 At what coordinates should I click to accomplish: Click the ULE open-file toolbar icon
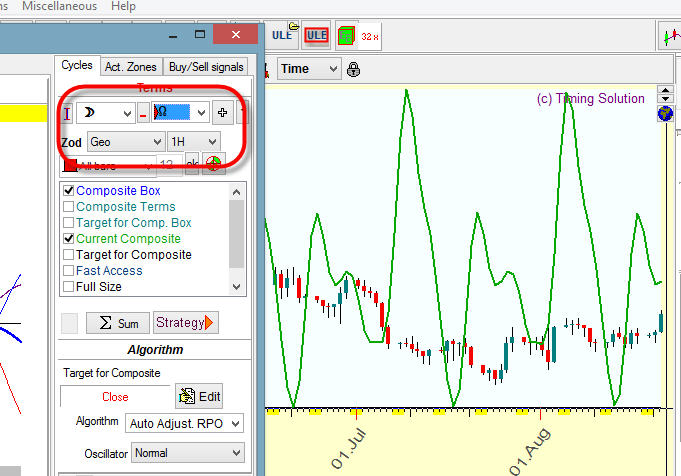click(283, 35)
